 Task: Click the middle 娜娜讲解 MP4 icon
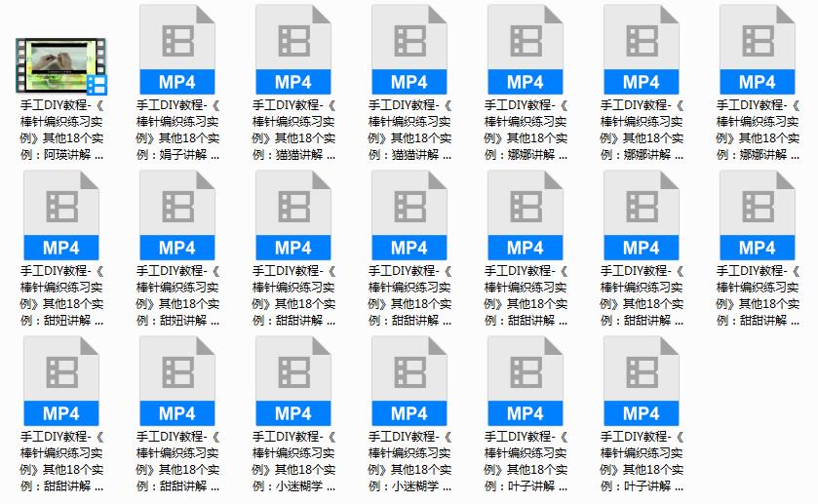642,51
